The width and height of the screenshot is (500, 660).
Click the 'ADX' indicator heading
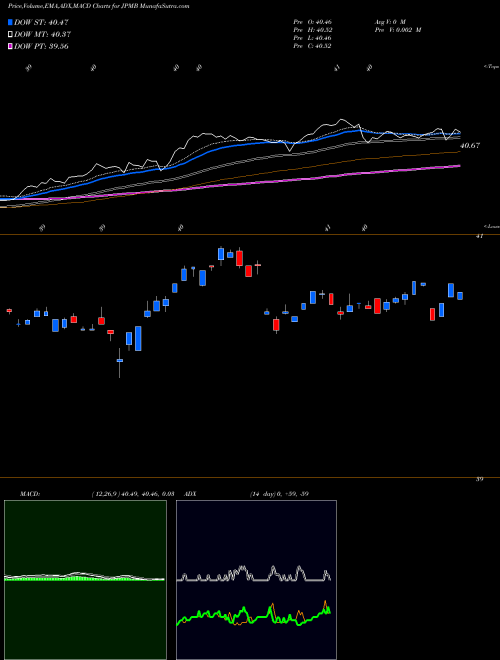190,494
